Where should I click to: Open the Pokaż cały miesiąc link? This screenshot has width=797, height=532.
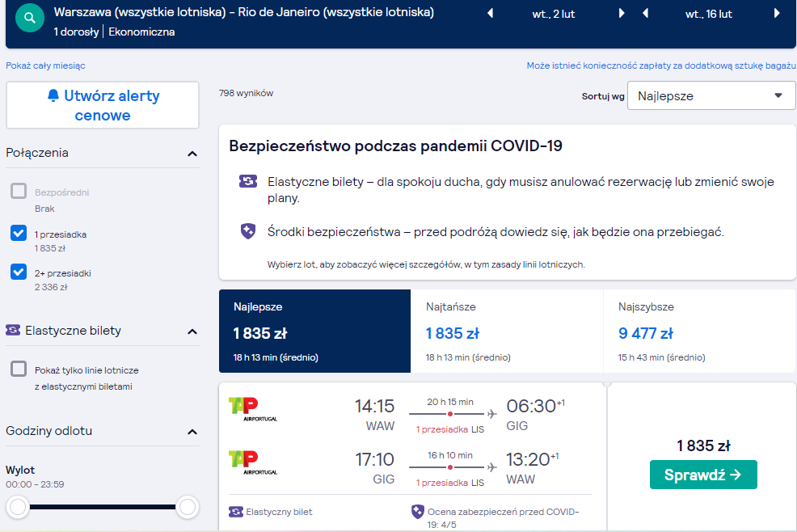click(x=46, y=65)
